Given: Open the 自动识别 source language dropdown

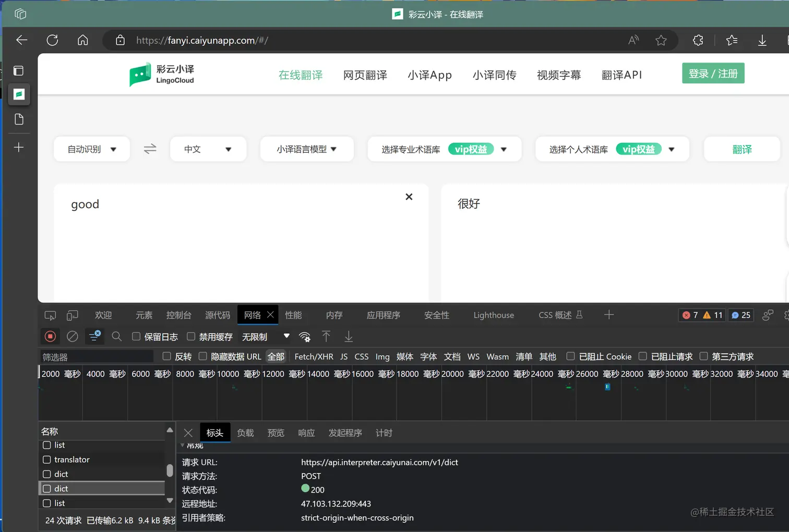Looking at the screenshot, I should pyautogui.click(x=92, y=149).
